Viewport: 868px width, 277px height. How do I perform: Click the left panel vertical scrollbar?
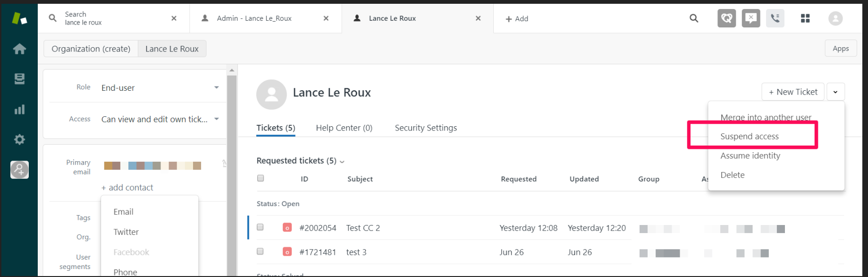[x=232, y=170]
